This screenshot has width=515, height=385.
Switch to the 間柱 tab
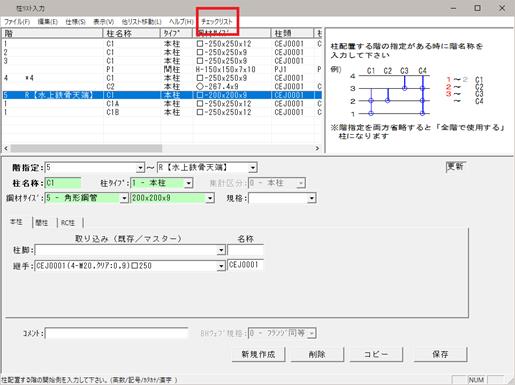42,222
